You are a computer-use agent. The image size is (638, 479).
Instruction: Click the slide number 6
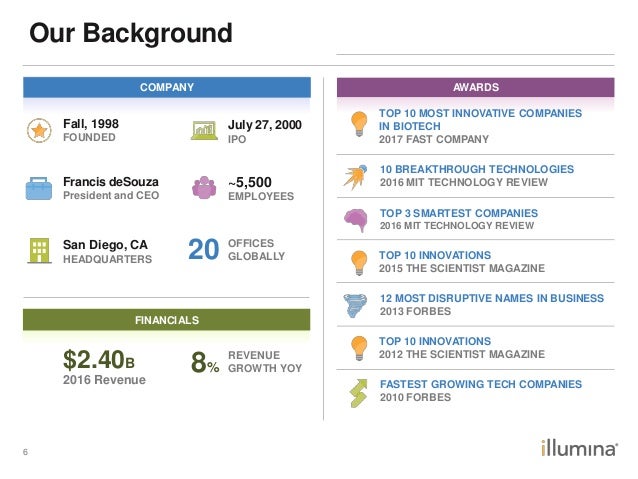(x=26, y=452)
